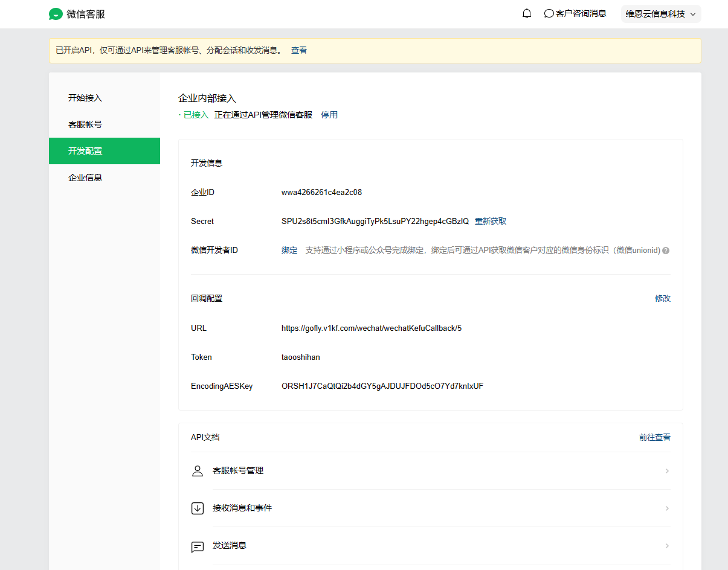Image resolution: width=728 pixels, height=570 pixels.
Task: Open the 企业信息 sidebar item
Action: coord(105,178)
